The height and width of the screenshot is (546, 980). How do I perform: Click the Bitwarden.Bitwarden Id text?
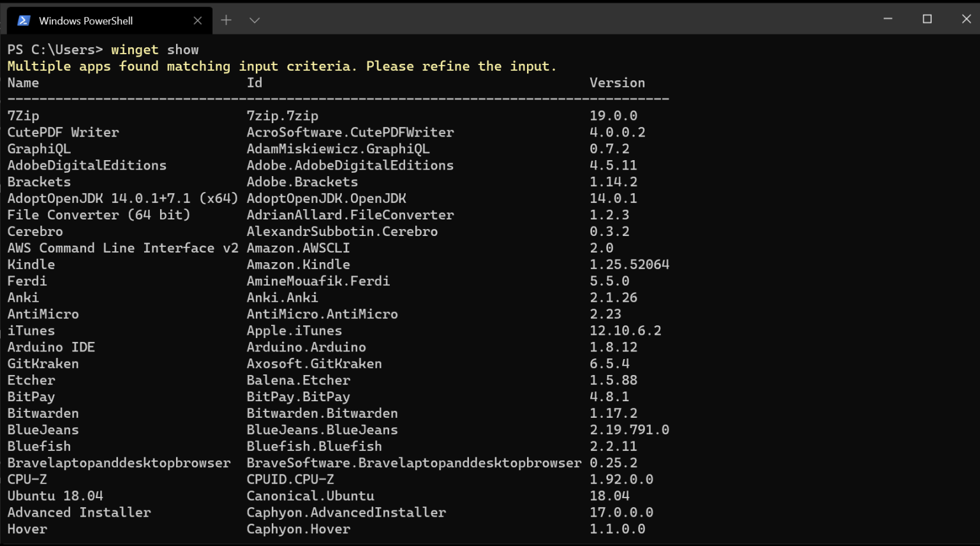pos(322,413)
